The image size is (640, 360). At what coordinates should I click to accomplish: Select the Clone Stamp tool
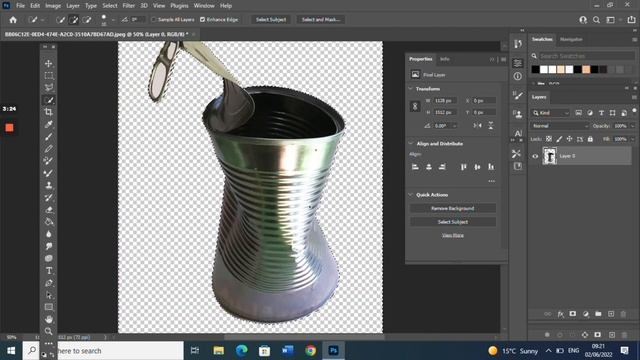click(49, 185)
